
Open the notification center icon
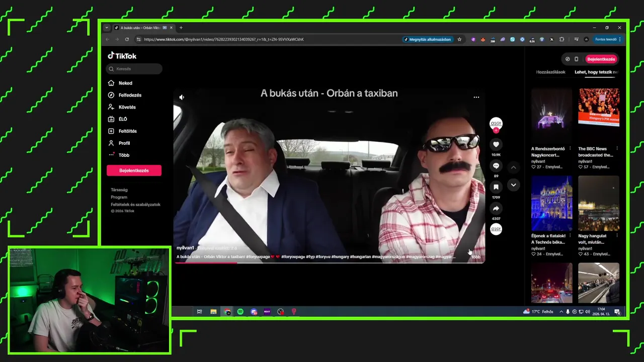[617, 312]
